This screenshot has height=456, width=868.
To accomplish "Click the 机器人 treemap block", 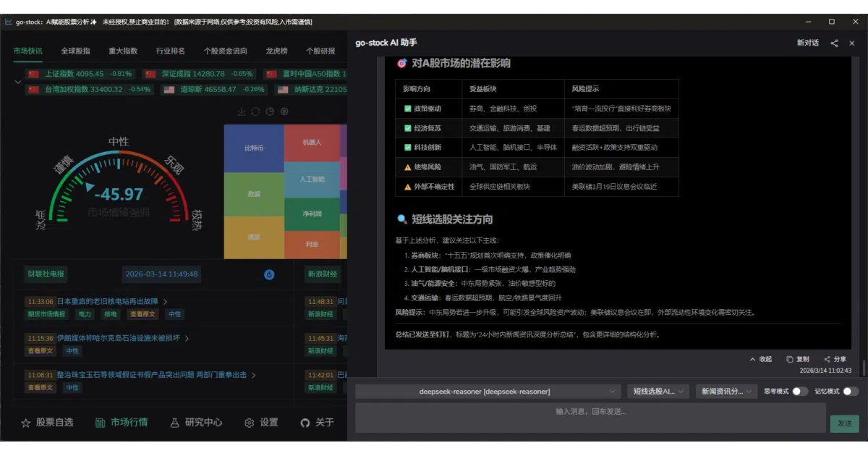I will pos(312,143).
